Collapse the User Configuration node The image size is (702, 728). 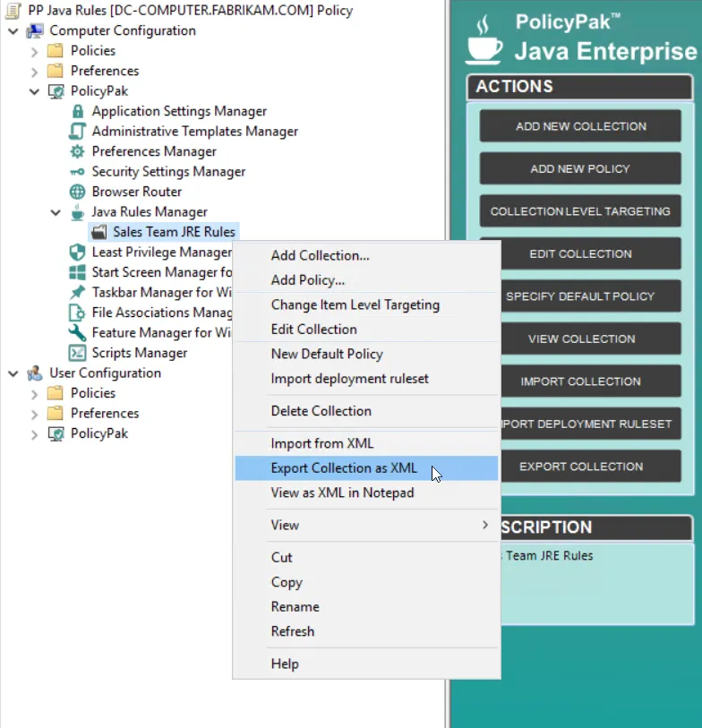coord(13,373)
